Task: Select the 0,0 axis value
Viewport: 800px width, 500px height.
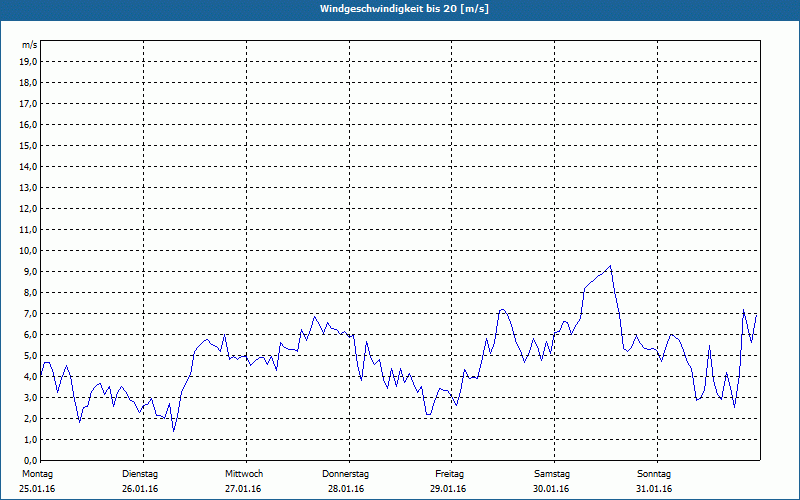Action: (30, 460)
